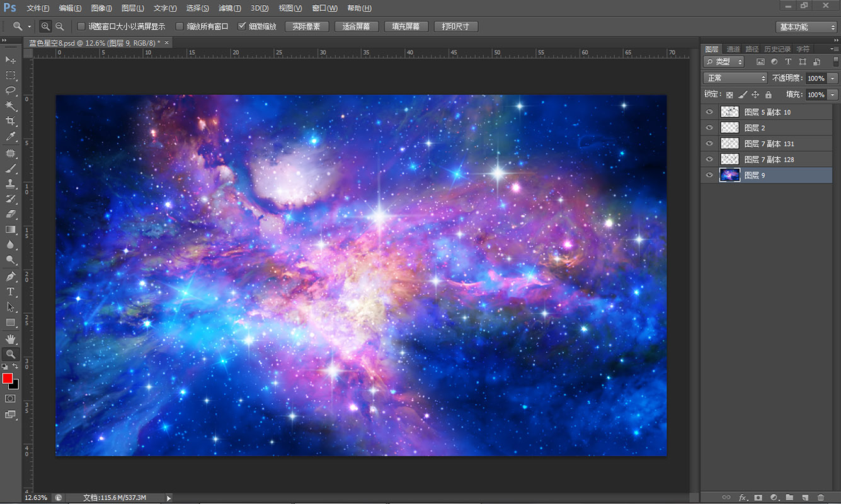
Task: Select the Magic Wand tool
Action: pos(11,106)
